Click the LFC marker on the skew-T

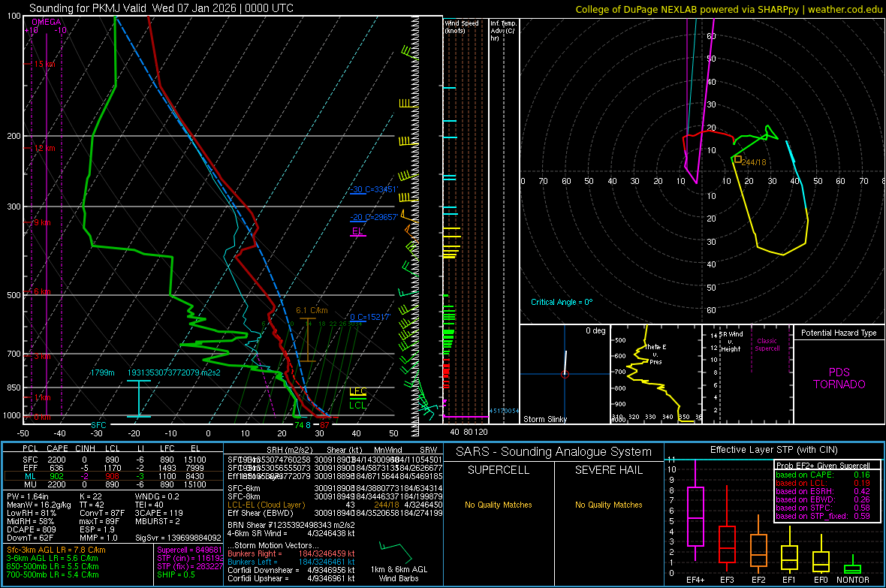(357, 392)
